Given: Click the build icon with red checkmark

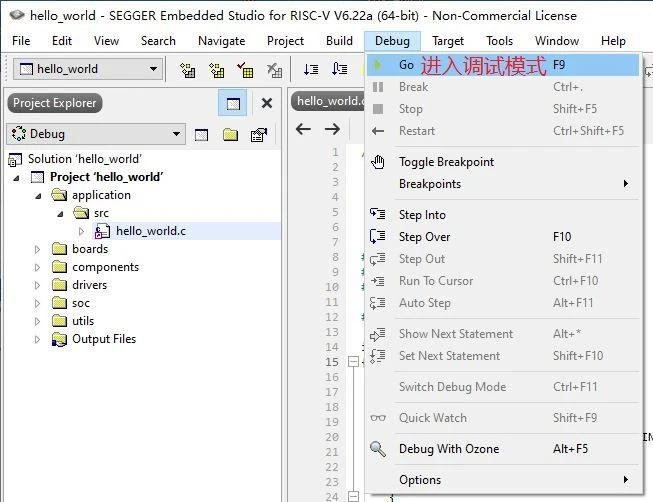Looking at the screenshot, I should [245, 70].
